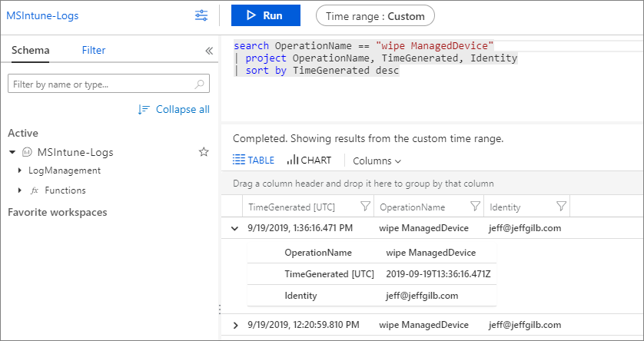Filter the Identity column
Image resolution: width=644 pixels, height=341 pixels.
pos(562,207)
